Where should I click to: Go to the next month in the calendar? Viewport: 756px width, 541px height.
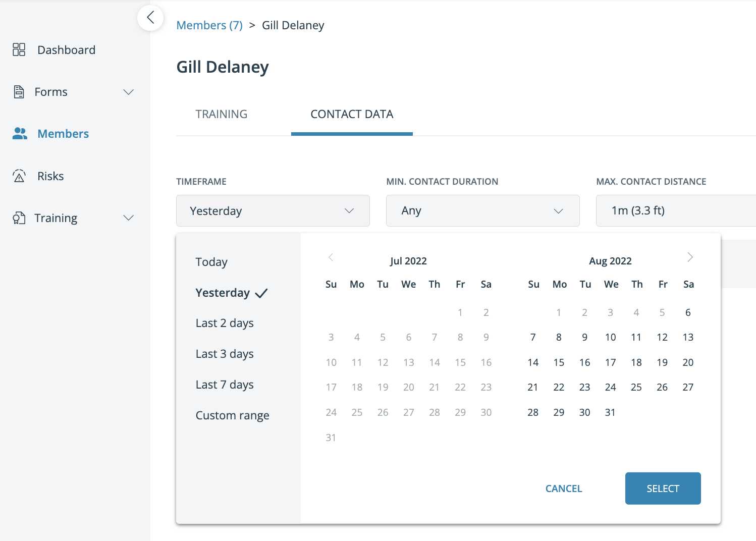690,257
